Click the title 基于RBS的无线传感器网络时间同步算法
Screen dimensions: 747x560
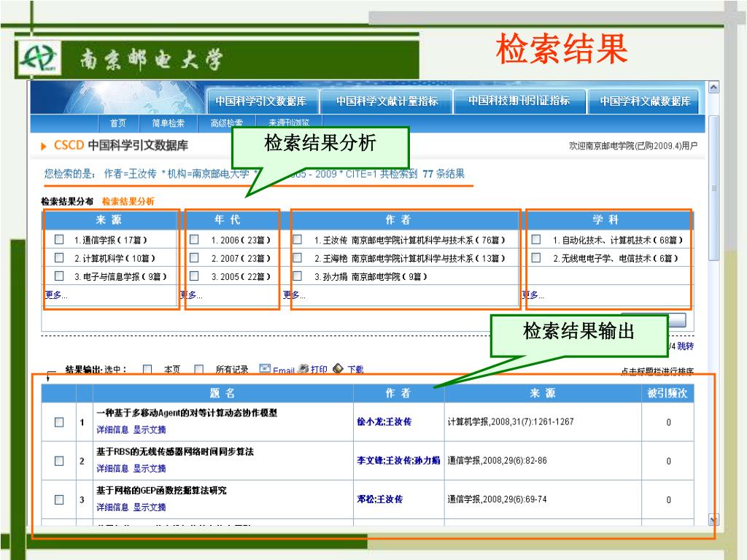175,451
